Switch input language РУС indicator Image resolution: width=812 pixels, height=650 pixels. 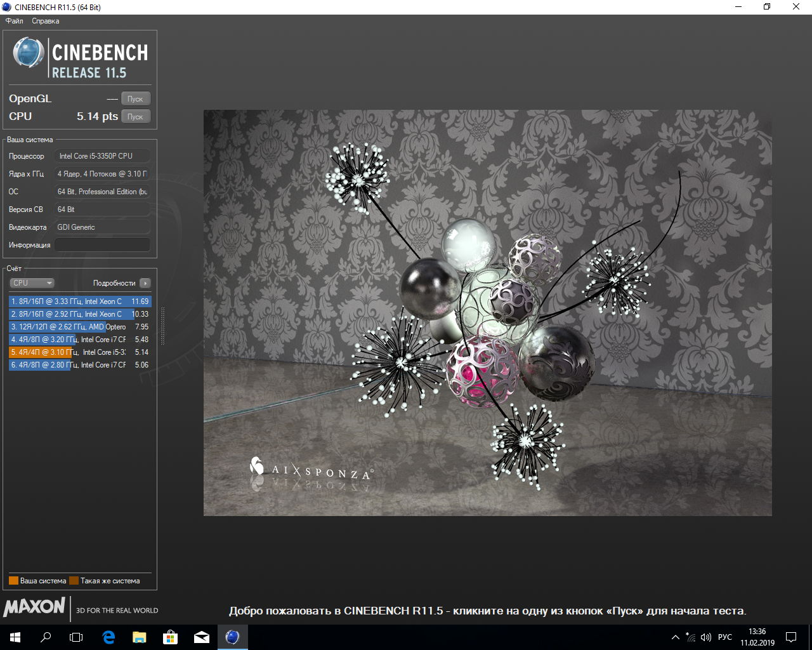(725, 637)
